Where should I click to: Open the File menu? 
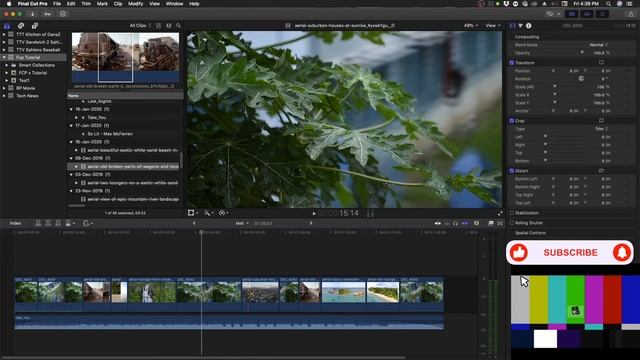(57, 4)
